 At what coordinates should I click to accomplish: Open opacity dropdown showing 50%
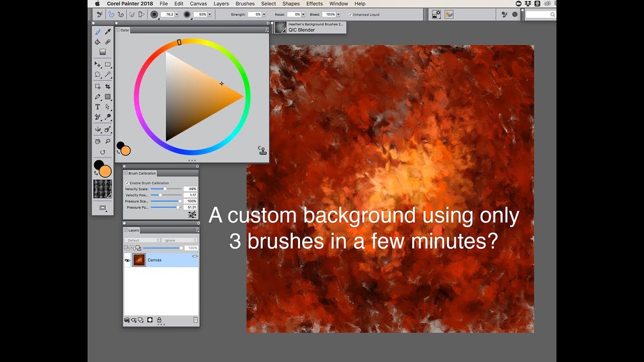click(x=210, y=15)
